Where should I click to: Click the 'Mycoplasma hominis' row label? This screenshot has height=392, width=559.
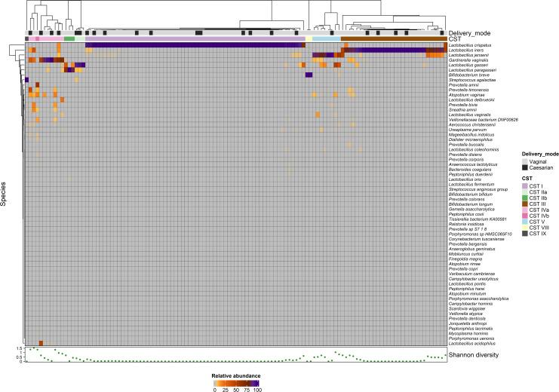coord(468,333)
